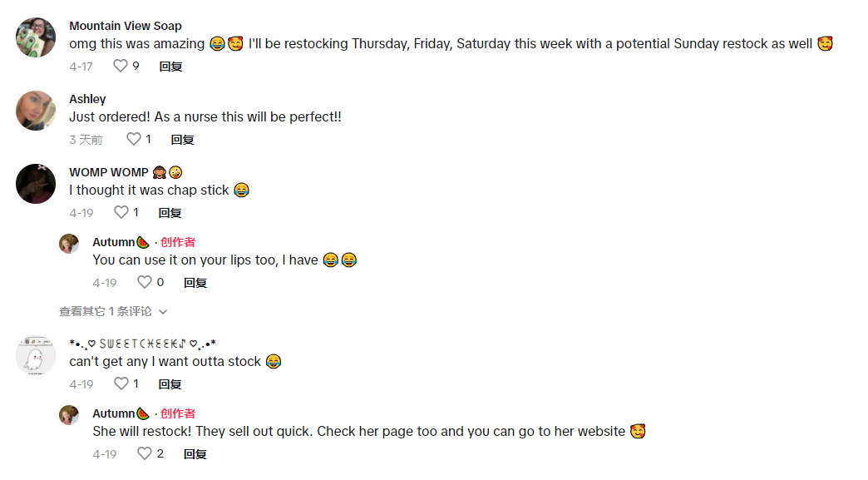Like Autumn's reply about using on lips
The height and width of the screenshot is (480, 868).
tap(145, 282)
